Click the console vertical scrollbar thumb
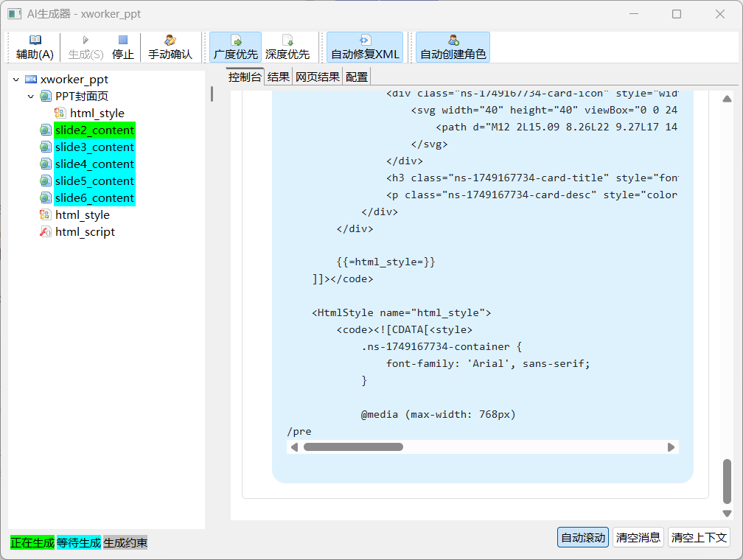This screenshot has height=560, width=743. (727, 481)
